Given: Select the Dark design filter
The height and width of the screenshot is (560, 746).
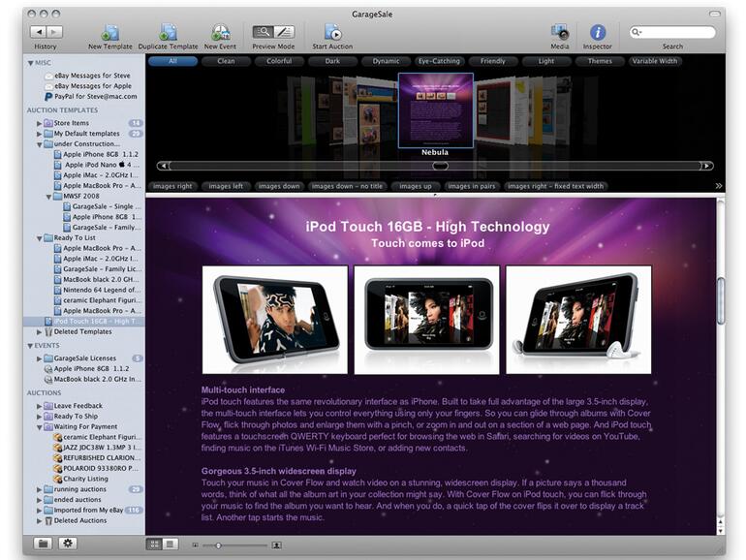Looking at the screenshot, I should (x=332, y=61).
